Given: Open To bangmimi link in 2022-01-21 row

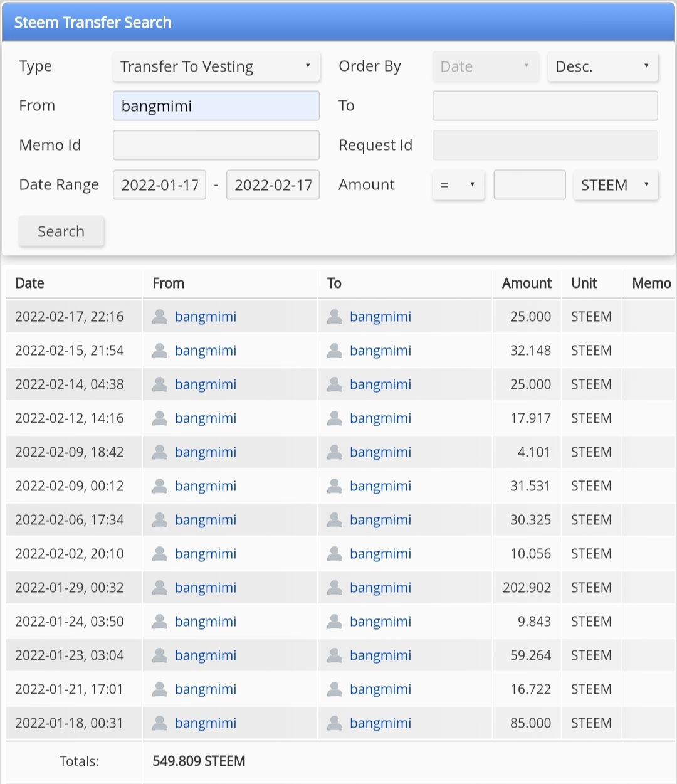Looking at the screenshot, I should click(380, 689).
